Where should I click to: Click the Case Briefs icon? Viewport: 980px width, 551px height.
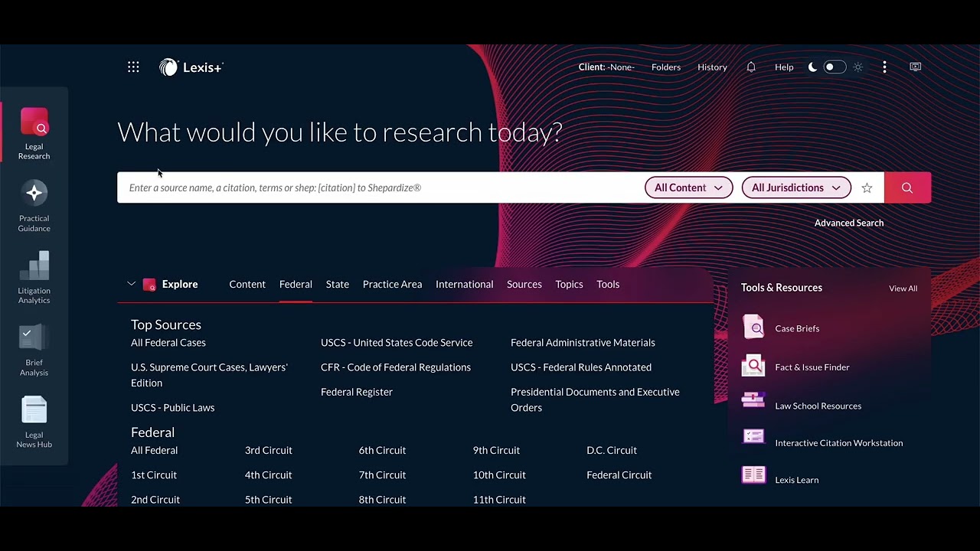tap(753, 328)
